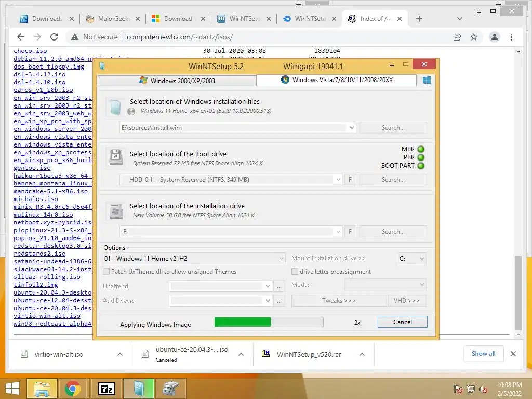
Task: Click the Chrome address bar URL
Action: click(x=180, y=37)
